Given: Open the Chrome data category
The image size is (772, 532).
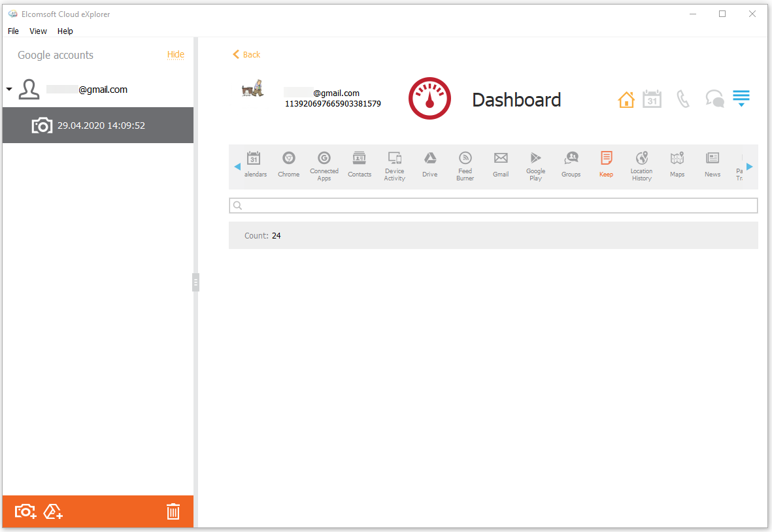Looking at the screenshot, I should [288, 165].
